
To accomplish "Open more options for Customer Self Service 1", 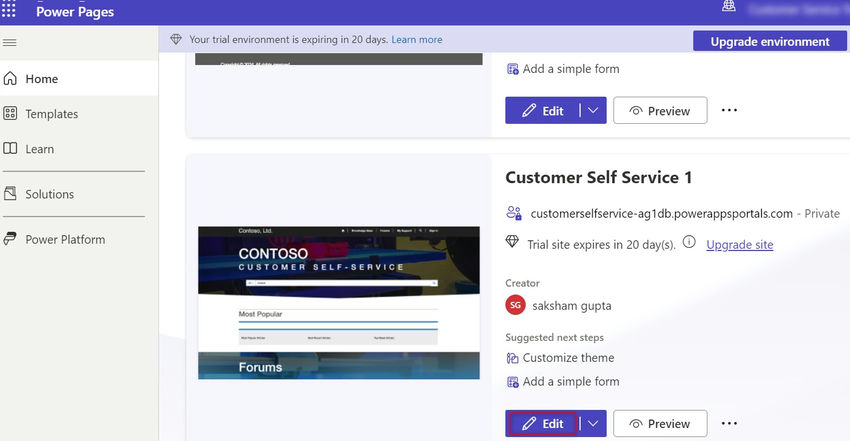I will 729,423.
